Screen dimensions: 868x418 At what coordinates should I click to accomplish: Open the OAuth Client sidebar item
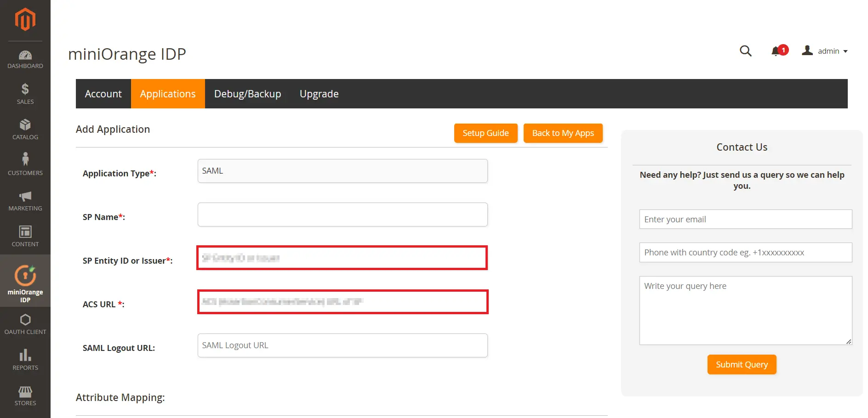pyautogui.click(x=25, y=324)
